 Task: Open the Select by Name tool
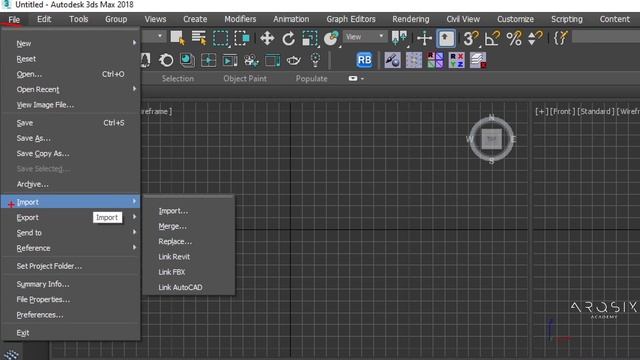pyautogui.click(x=199, y=38)
